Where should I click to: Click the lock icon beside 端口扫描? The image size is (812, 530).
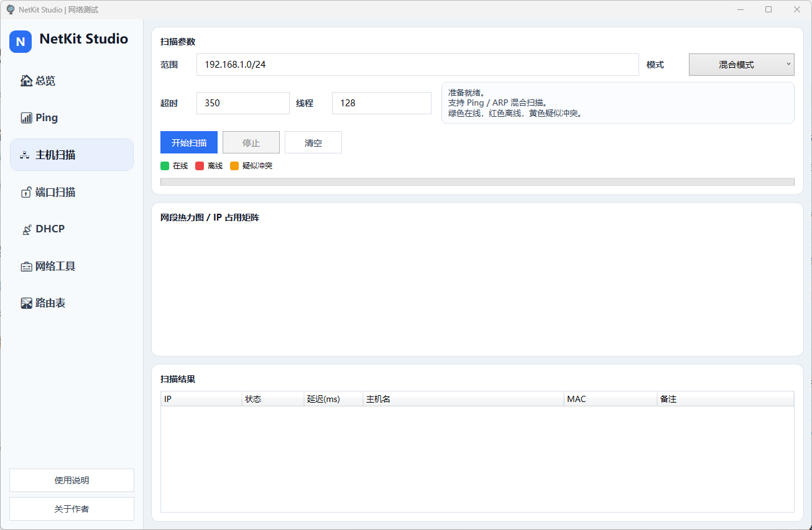point(26,193)
